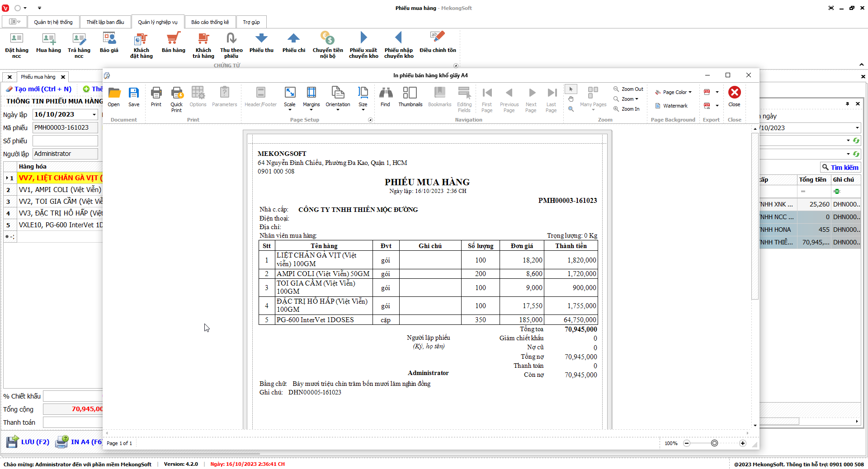
Task: Expand the Page Color dropdown
Action: 674,92
